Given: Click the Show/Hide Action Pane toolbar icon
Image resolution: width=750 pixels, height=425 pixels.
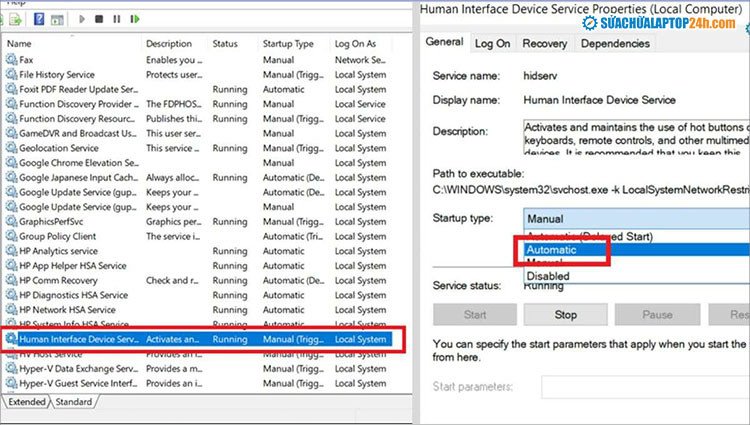Looking at the screenshot, I should [57, 20].
